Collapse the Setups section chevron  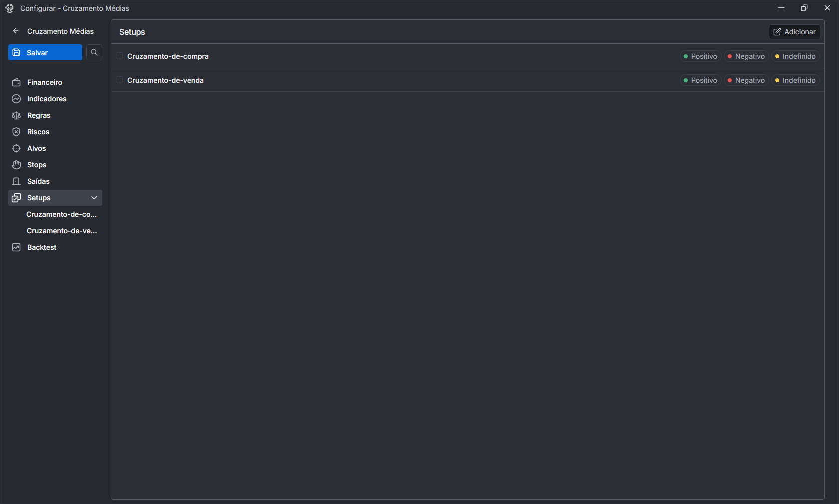click(94, 198)
